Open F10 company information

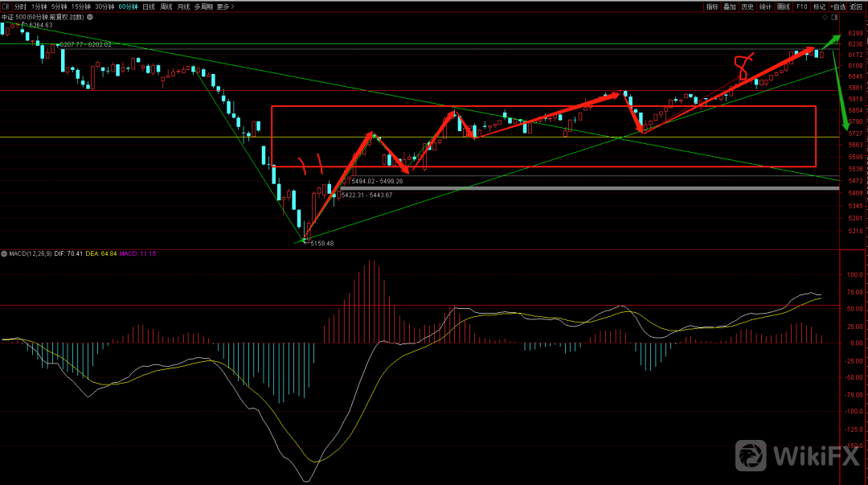point(801,6)
